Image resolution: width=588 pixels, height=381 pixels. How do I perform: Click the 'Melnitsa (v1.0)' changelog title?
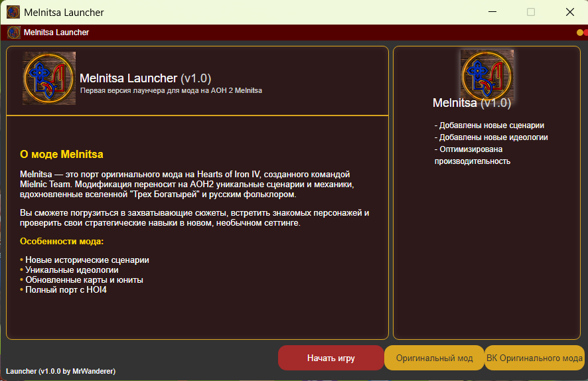point(472,103)
